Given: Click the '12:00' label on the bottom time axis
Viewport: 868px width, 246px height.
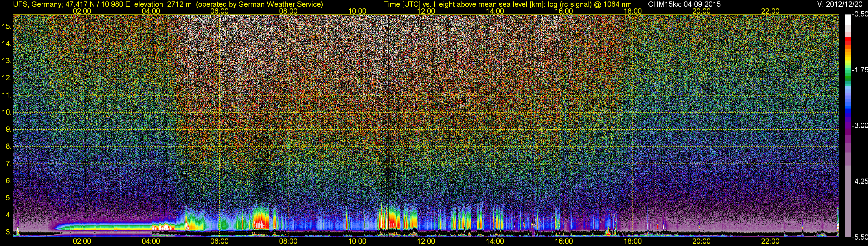Looking at the screenshot, I should tap(426, 241).
